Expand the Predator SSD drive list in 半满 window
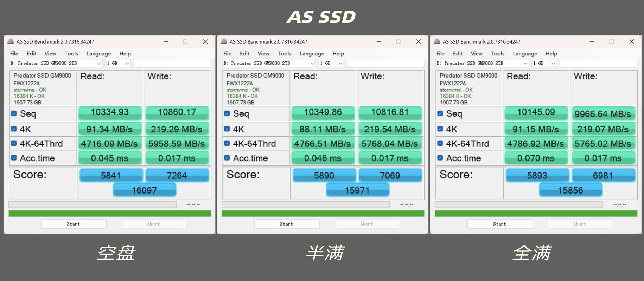The image size is (644, 281). pyautogui.click(x=269, y=63)
